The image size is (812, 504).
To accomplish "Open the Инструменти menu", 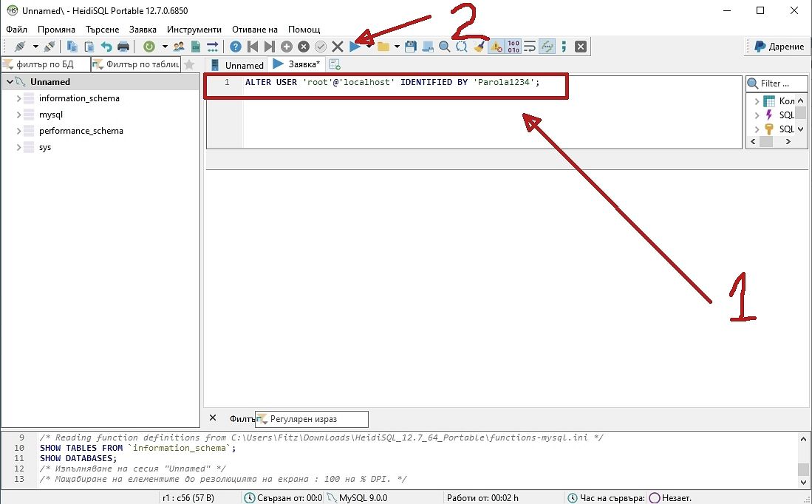I will (x=194, y=30).
